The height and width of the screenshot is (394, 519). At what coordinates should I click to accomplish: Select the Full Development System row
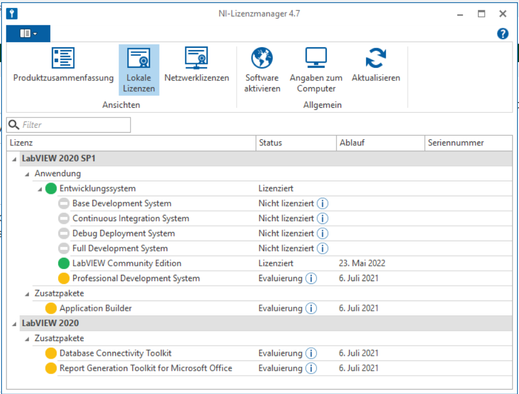pos(285,248)
